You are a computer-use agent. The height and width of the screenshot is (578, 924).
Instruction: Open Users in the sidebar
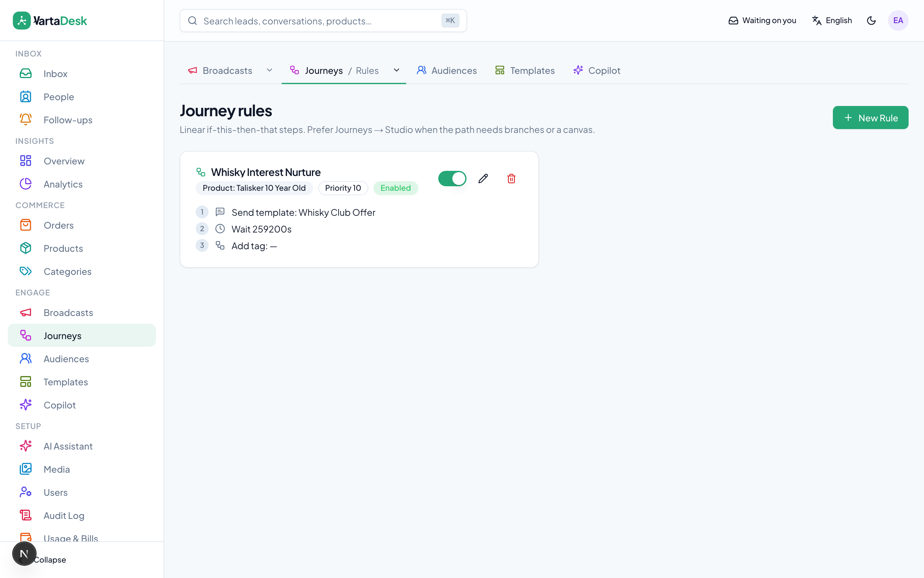coord(82,492)
